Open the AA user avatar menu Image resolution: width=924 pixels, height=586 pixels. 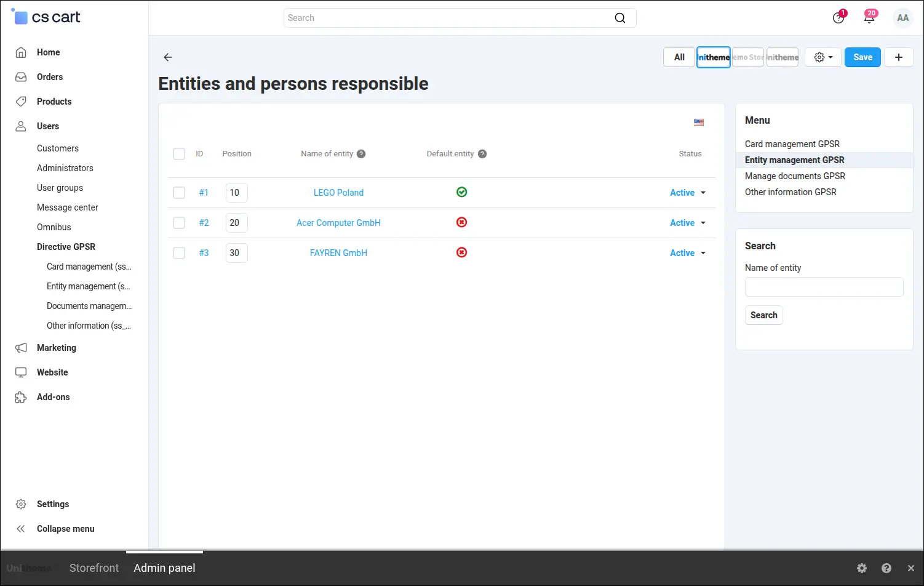[x=902, y=18]
